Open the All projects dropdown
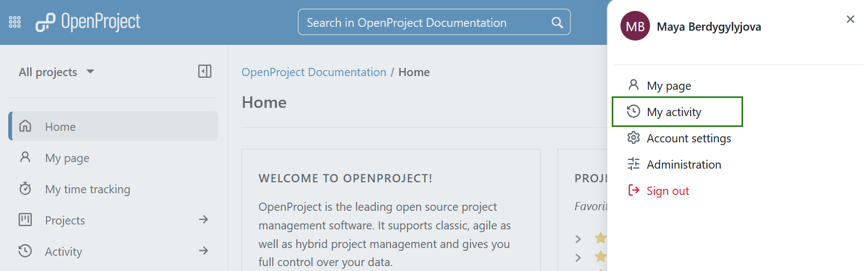The height and width of the screenshot is (271, 868). tap(56, 72)
